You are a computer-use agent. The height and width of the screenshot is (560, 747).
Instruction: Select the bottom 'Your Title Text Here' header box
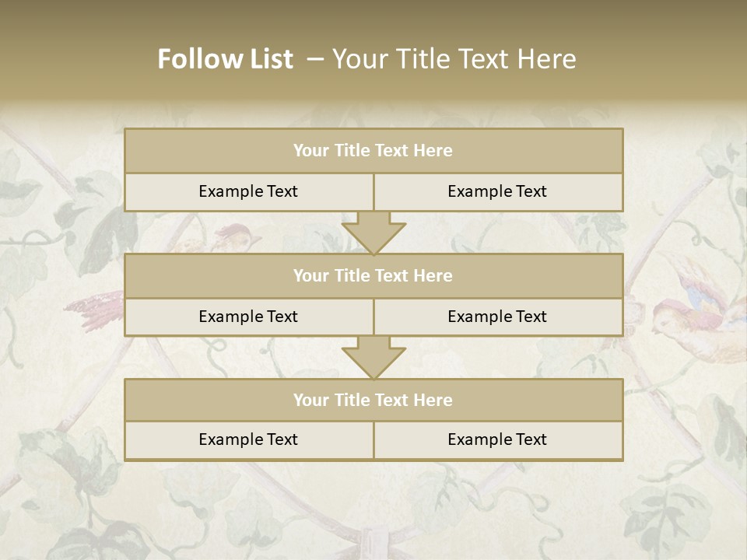pyautogui.click(x=374, y=400)
